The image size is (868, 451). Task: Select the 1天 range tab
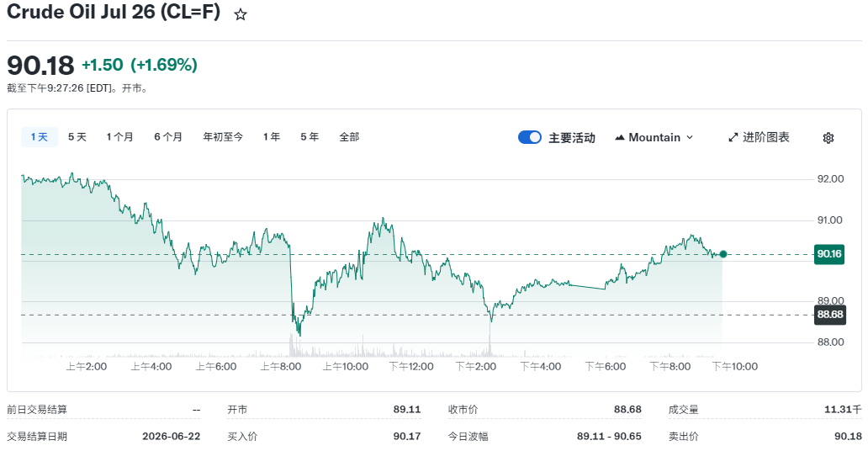(x=40, y=137)
